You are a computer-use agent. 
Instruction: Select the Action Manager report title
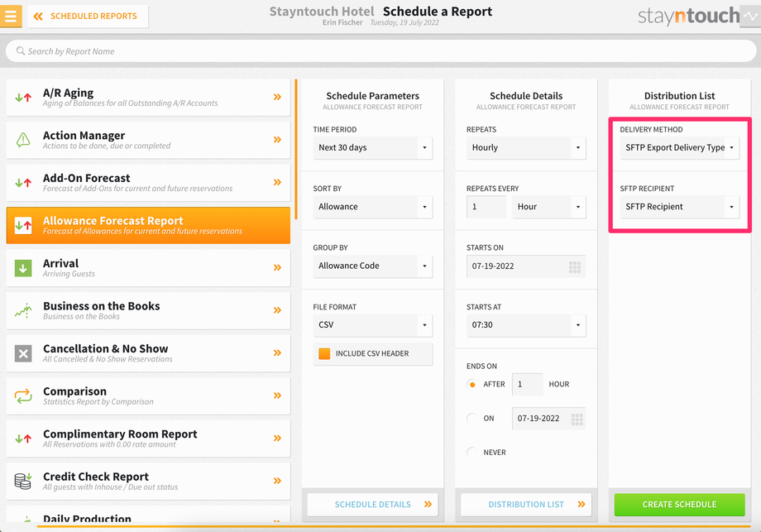click(84, 136)
